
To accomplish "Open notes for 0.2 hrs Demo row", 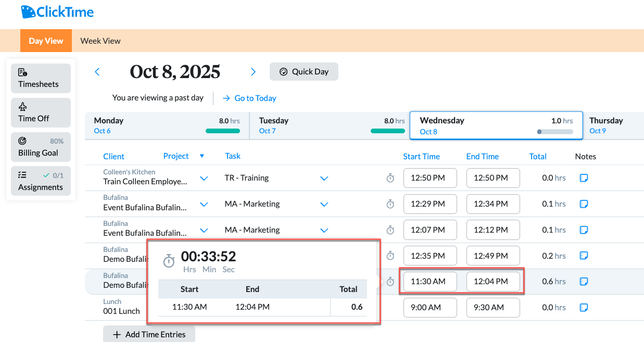I will [x=584, y=256].
